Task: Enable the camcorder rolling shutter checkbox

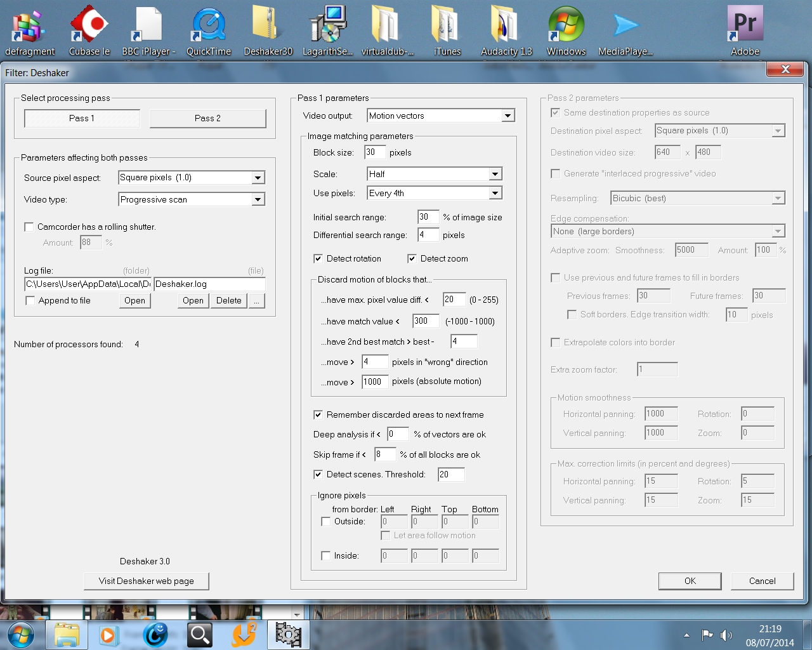Action: [x=29, y=227]
